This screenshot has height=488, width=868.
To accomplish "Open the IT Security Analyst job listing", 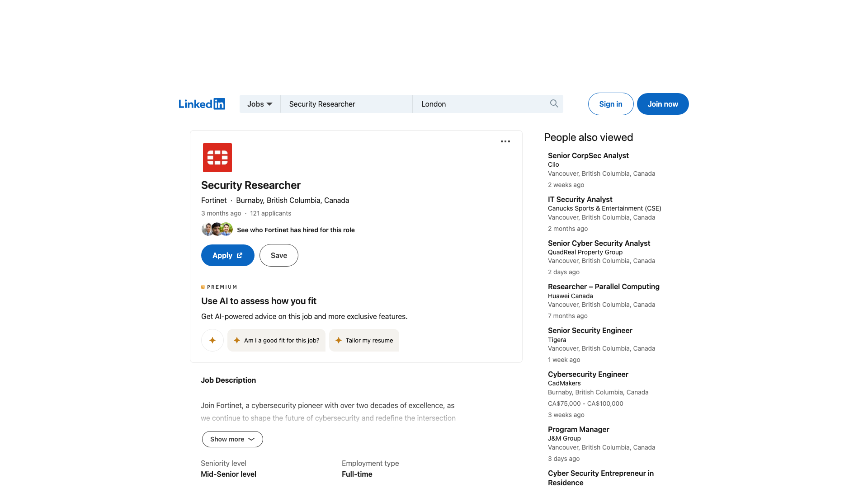I will pyautogui.click(x=580, y=199).
